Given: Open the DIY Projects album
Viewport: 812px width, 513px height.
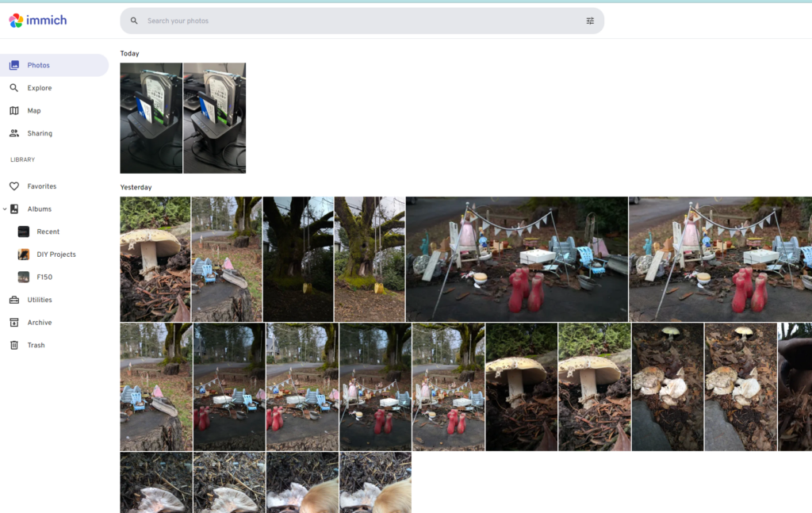Looking at the screenshot, I should click(x=56, y=255).
